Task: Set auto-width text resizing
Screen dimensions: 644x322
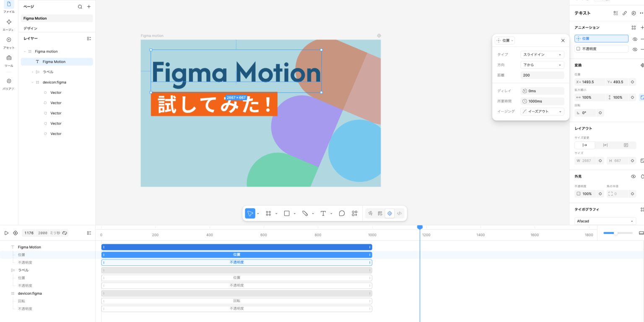Action: (x=585, y=145)
